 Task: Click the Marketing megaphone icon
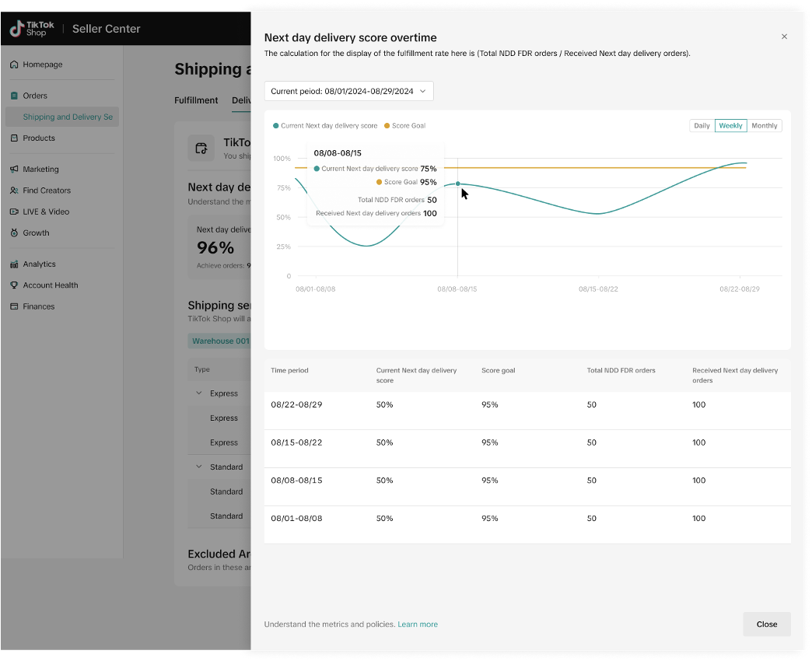click(x=14, y=170)
